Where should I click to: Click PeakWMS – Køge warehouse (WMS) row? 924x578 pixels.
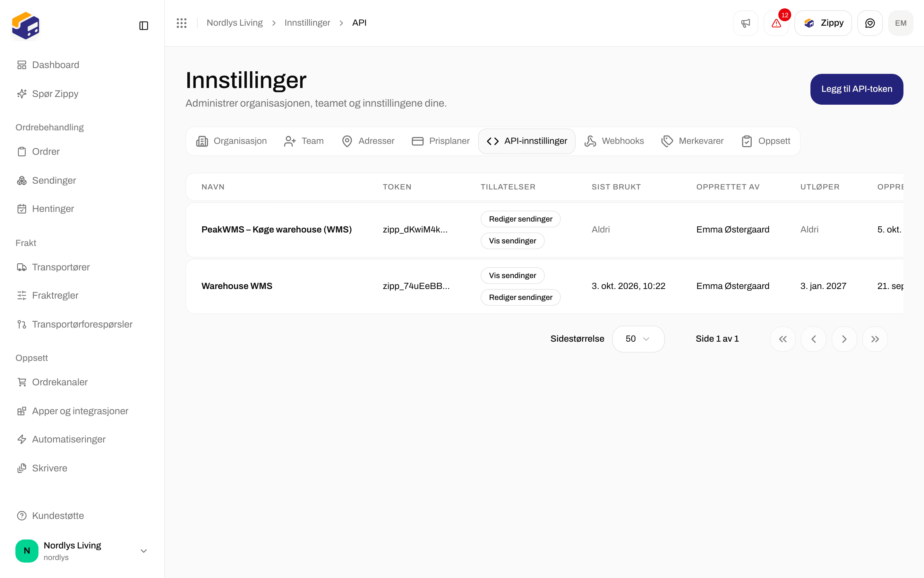click(x=544, y=230)
